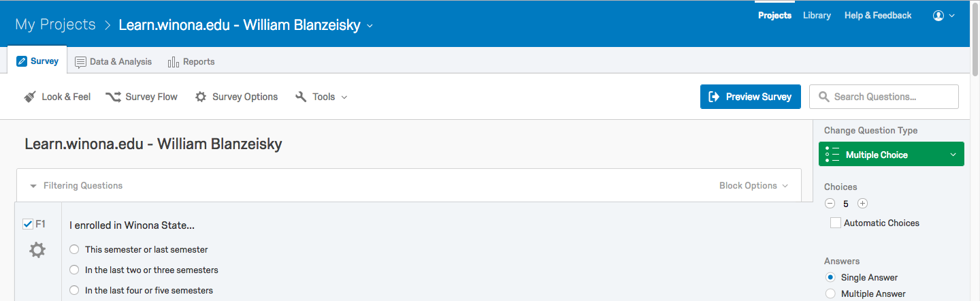
Task: Open the user account icon
Action: pyautogui.click(x=938, y=16)
